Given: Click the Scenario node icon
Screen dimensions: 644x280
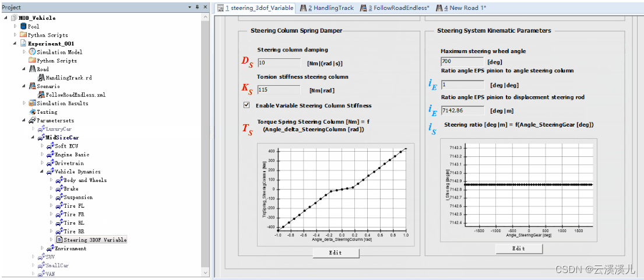Looking at the screenshot, I should click(x=33, y=86).
